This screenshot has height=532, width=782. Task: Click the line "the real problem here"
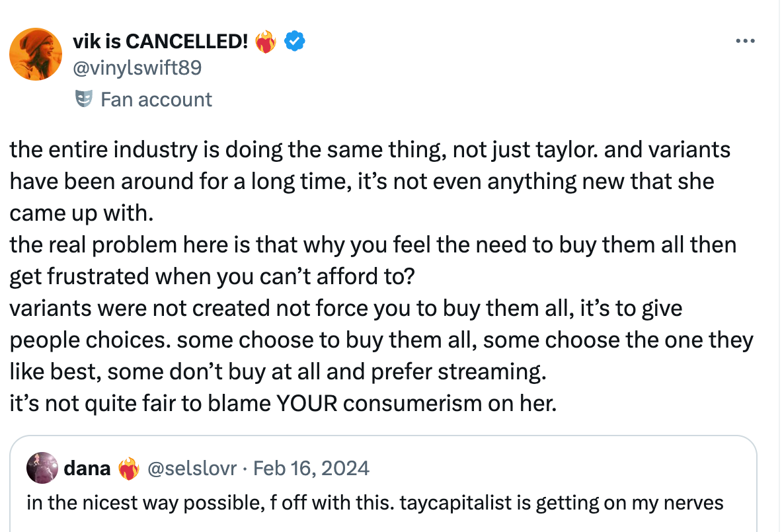372,245
